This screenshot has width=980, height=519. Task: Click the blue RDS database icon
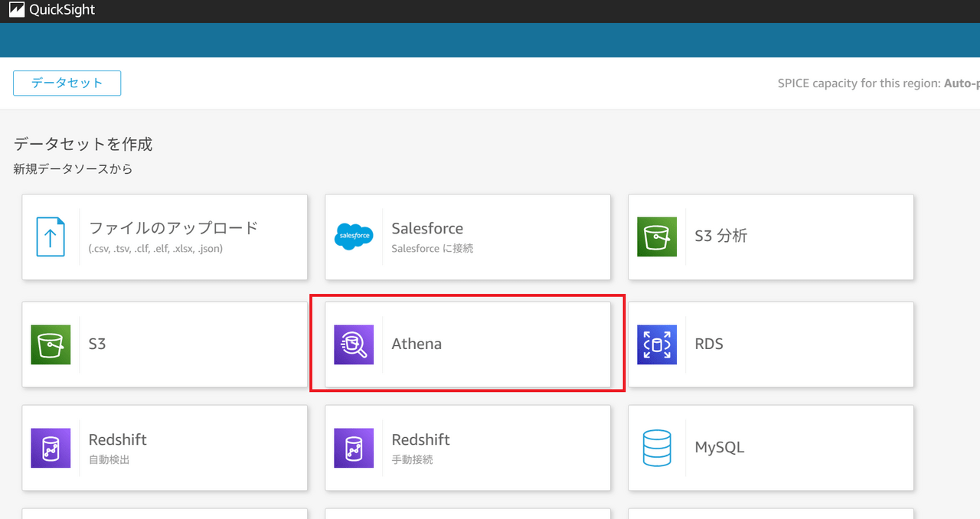[x=657, y=344]
